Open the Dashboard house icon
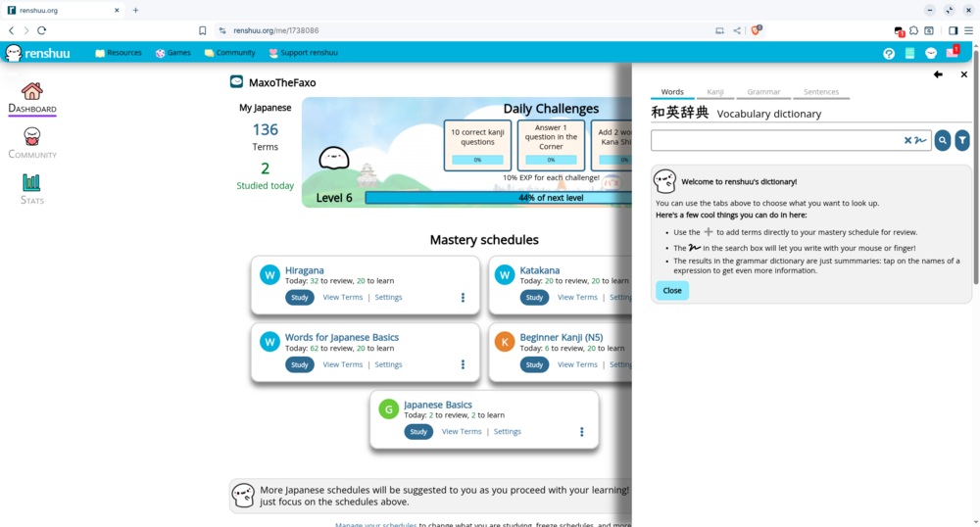980x527 pixels. pyautogui.click(x=31, y=91)
